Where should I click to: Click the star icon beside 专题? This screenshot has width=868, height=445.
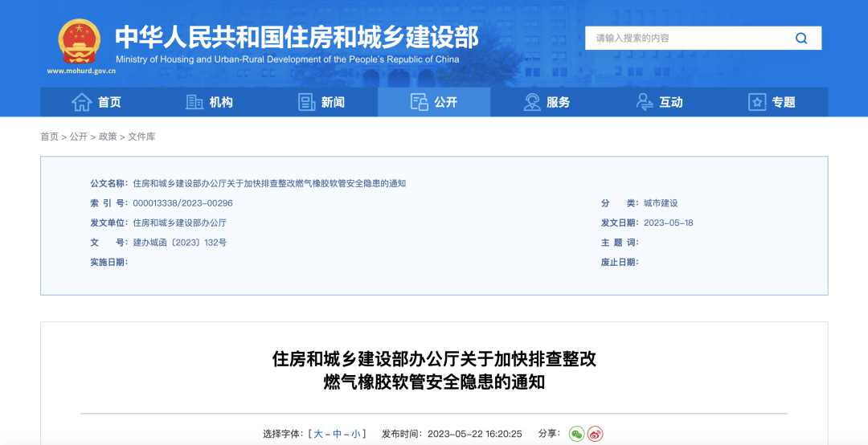point(757,102)
